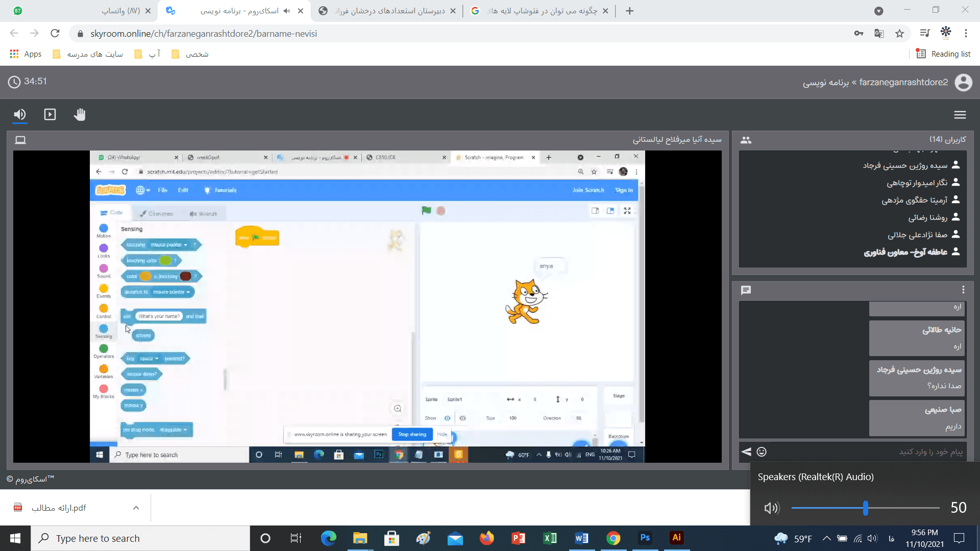Mute the Skyroom speaker icon

pyautogui.click(x=20, y=114)
